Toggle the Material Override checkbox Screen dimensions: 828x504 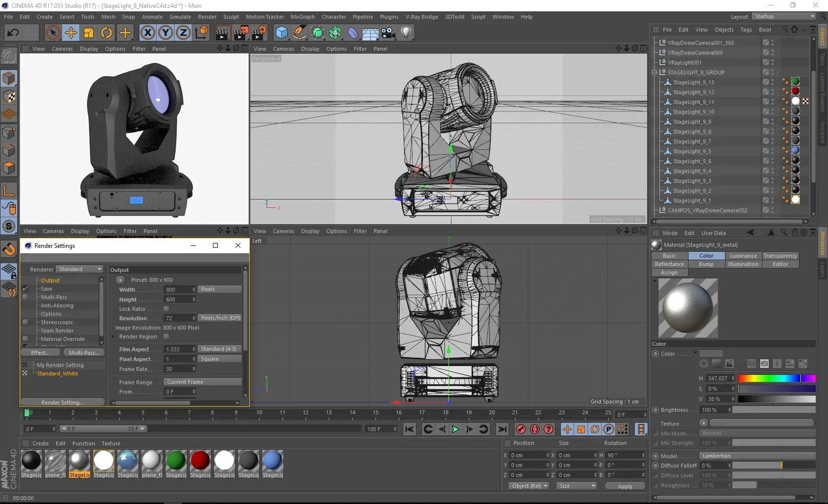point(25,339)
